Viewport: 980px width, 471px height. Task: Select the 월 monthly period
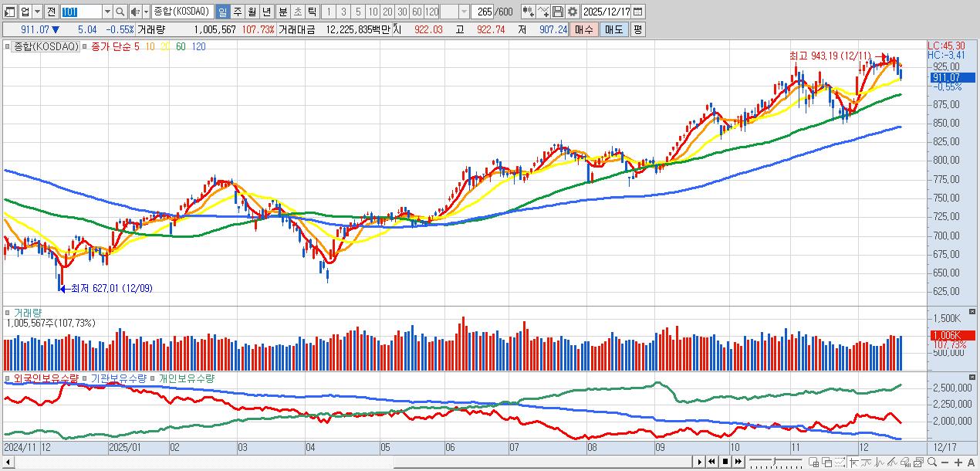[x=252, y=12]
